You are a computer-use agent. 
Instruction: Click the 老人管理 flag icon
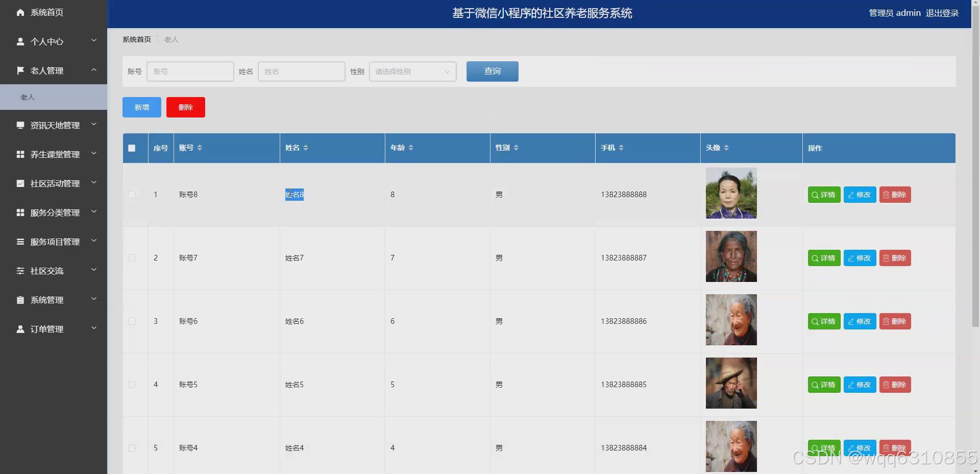pyautogui.click(x=20, y=70)
